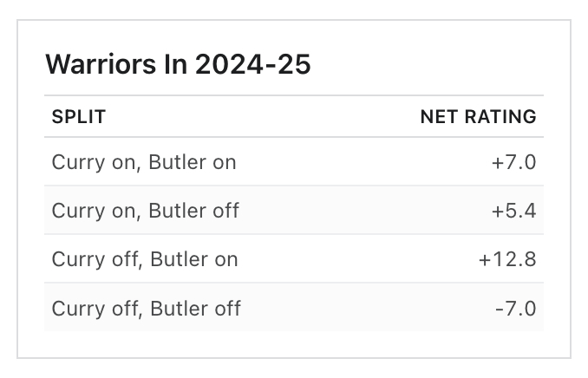Click the word "NET" in the column header
This screenshot has width=588, height=378.
click(x=438, y=116)
